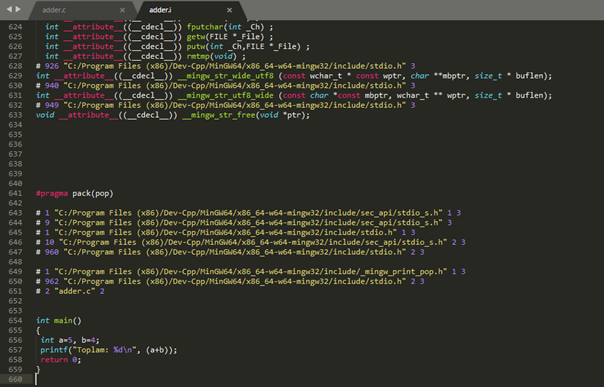Screen dimensions: 604x387
Task: Click line number 660 in gutter
Action: [15, 379]
